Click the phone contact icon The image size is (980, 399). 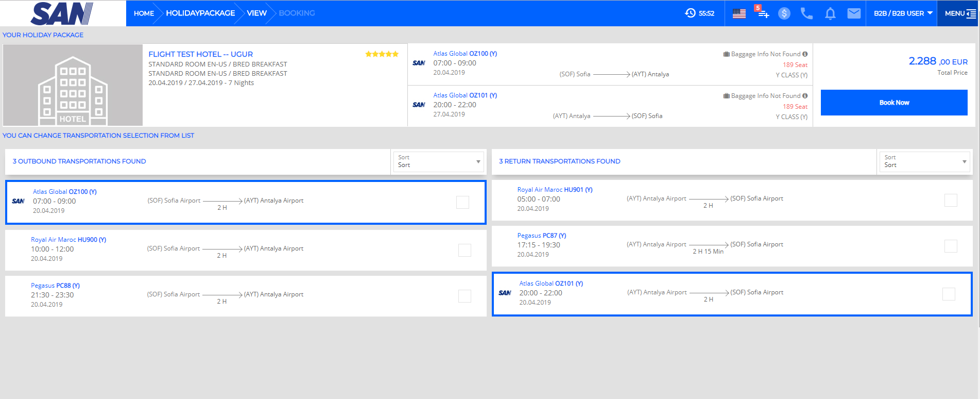pos(806,13)
